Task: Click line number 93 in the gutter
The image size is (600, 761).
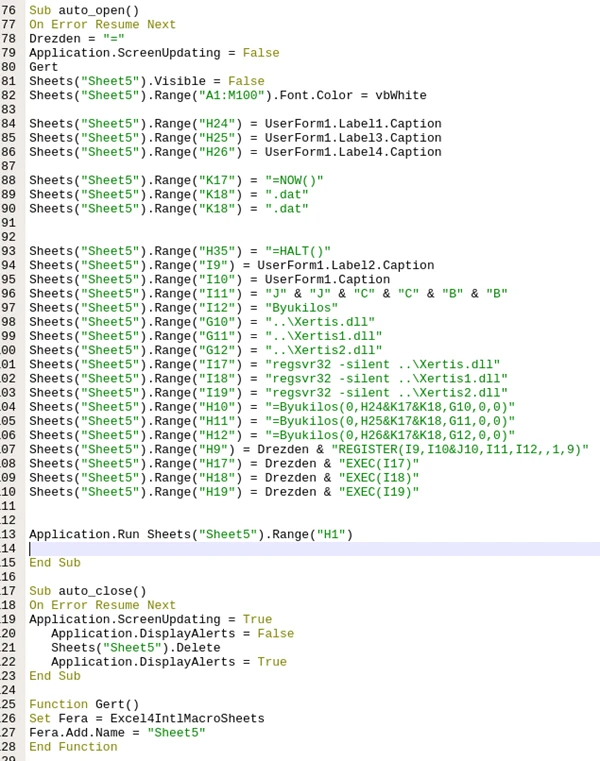Action: tap(8, 251)
